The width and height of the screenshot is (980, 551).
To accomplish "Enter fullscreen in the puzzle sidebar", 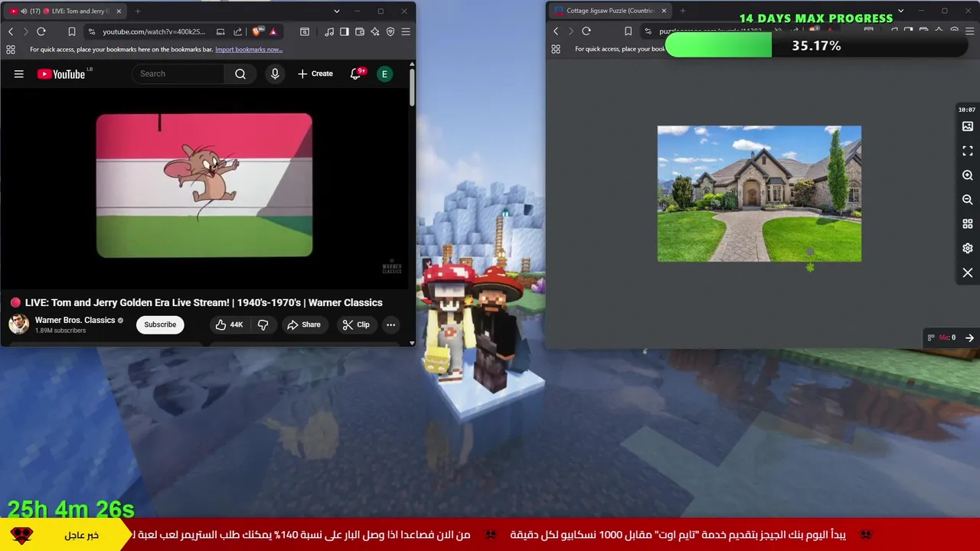I will [968, 151].
